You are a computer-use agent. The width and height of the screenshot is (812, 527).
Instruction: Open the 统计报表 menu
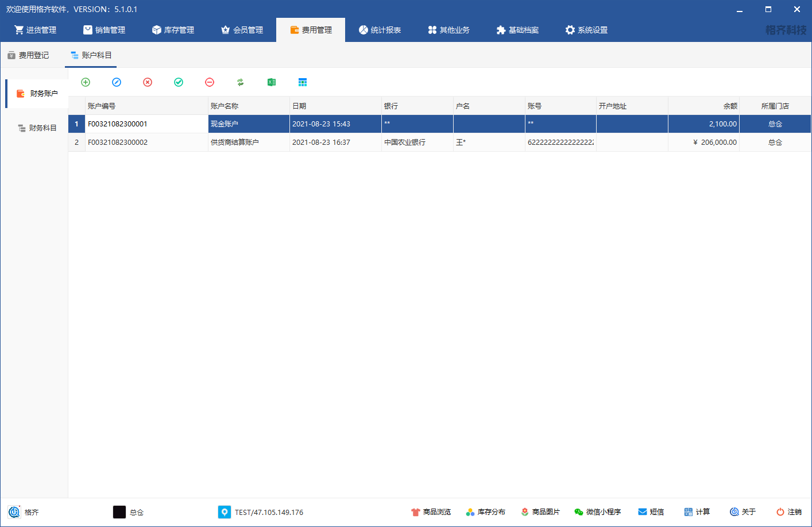(380, 30)
